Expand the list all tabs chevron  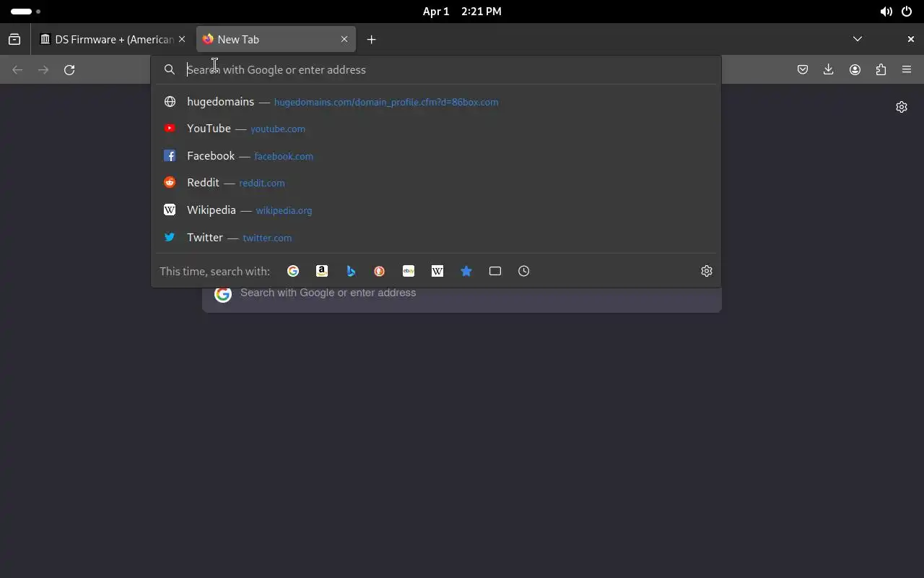(857, 39)
